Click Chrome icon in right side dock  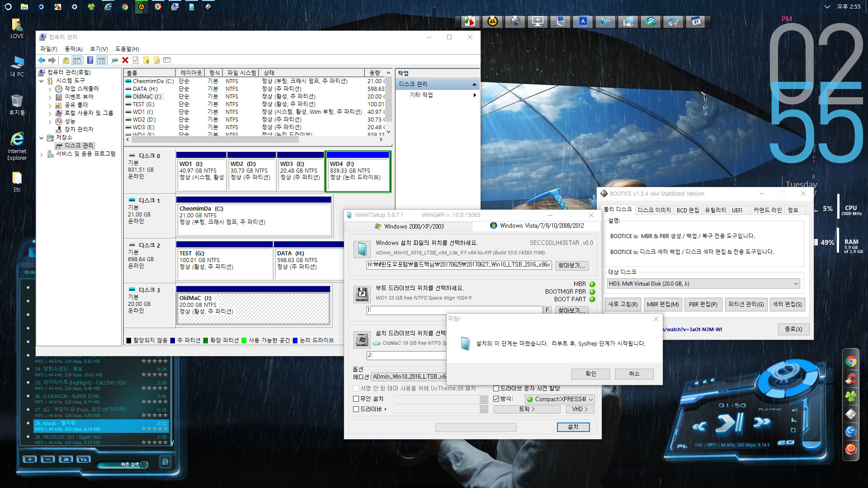coord(851,361)
